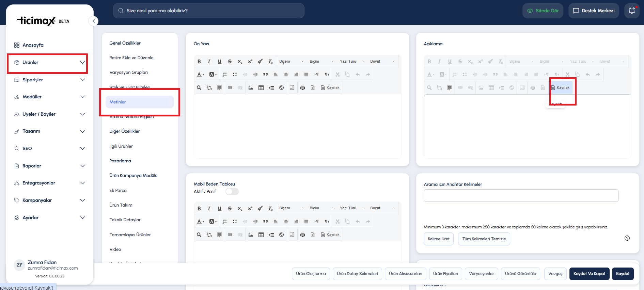
Task: Toggle bold in Mobil Beden Tablosu editor
Action: pyautogui.click(x=199, y=208)
